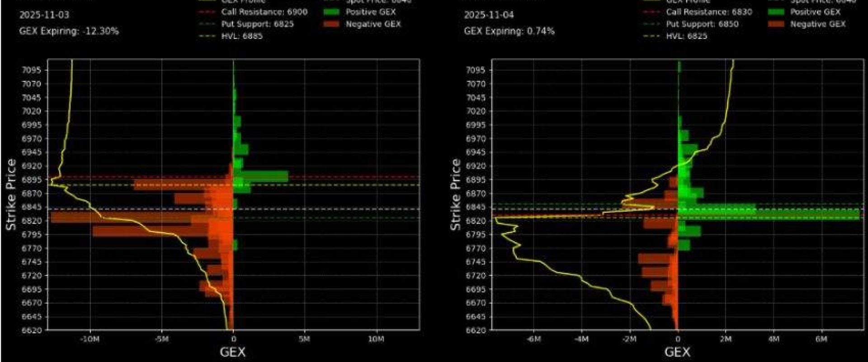Select the GEX Expiring: 0.74% text
Viewport: 868px width, 362px height.
[x=509, y=31]
